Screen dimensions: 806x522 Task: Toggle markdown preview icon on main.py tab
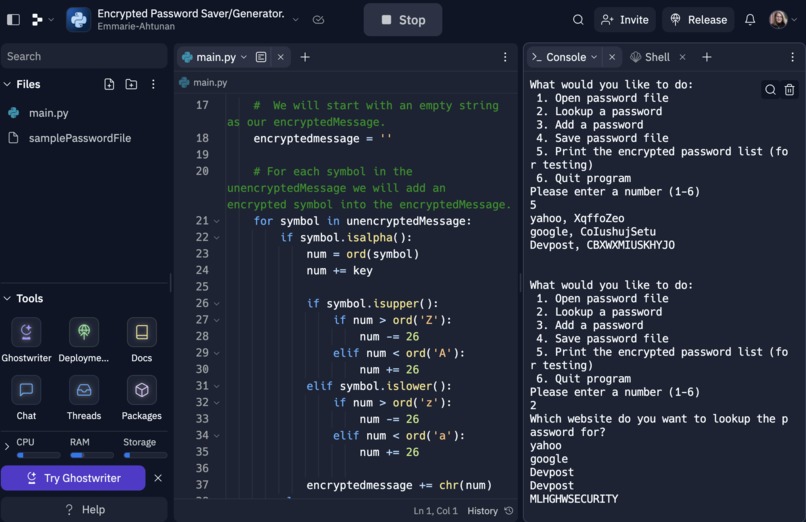(261, 57)
